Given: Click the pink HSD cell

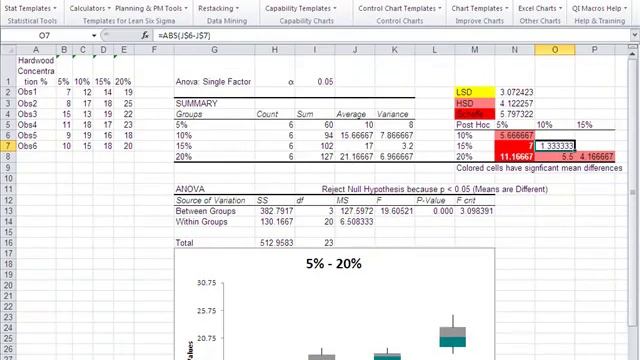Looking at the screenshot, I should 475,103.
